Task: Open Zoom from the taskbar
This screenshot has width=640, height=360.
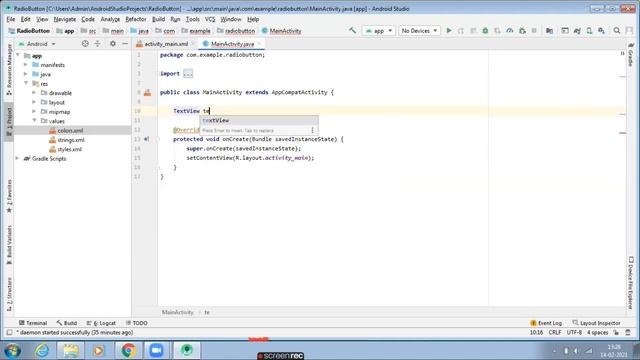Action: coord(156,350)
